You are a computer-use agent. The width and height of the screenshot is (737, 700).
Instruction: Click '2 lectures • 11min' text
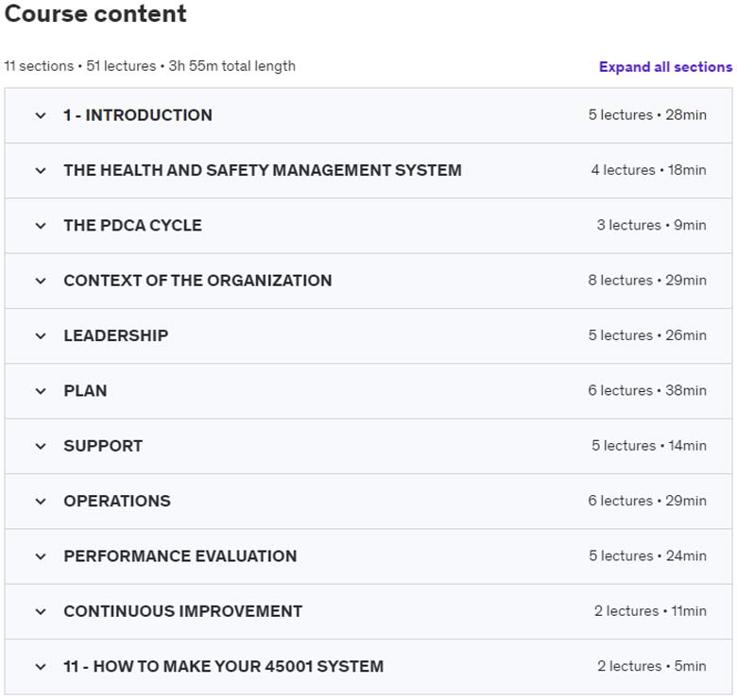(650, 611)
